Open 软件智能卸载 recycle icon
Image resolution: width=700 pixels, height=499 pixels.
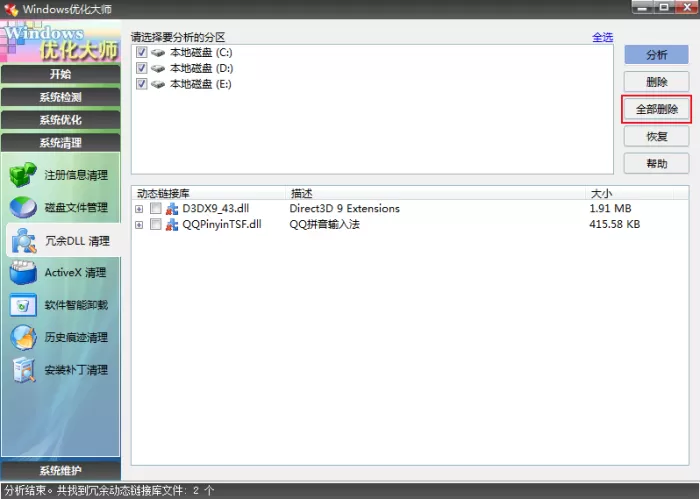23,305
